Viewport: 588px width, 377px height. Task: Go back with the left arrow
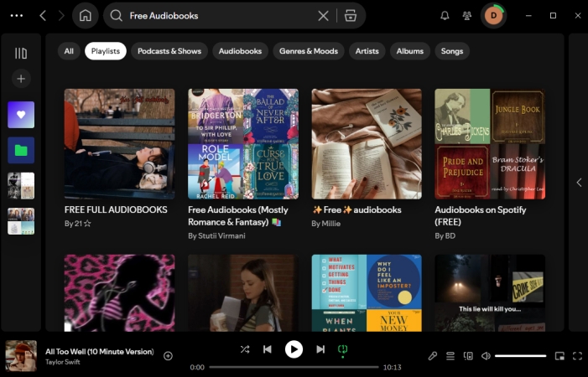pyautogui.click(x=43, y=16)
